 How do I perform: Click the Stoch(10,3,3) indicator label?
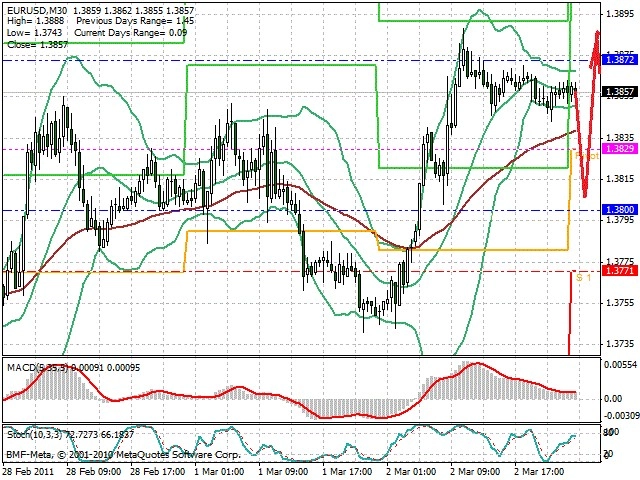pyautogui.click(x=35, y=434)
